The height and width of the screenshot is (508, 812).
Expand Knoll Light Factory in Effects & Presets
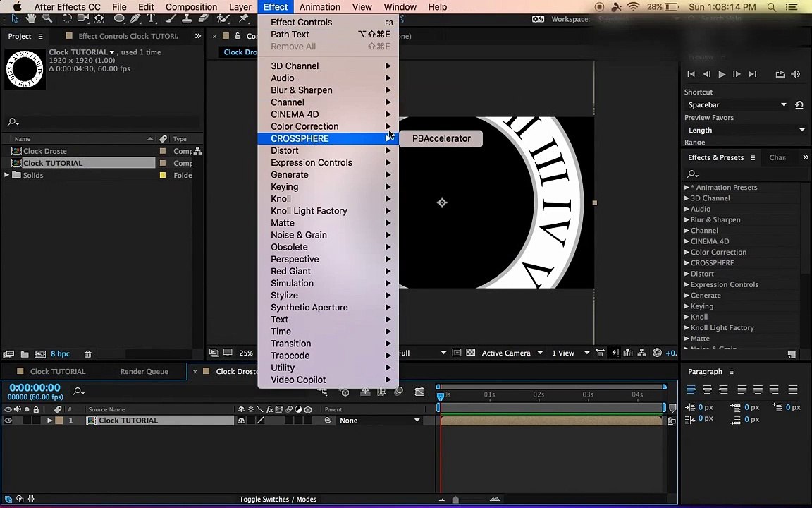[687, 327]
